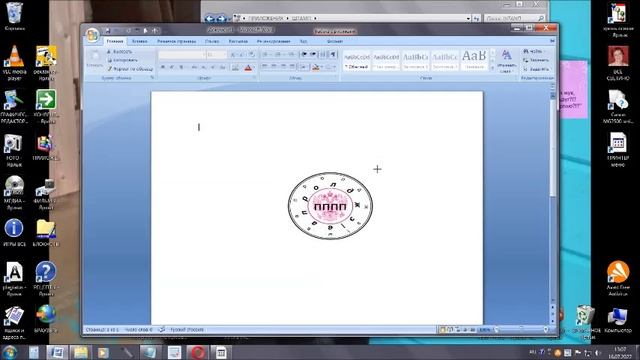Justify text alignment
640x360 pixels.
click(x=292, y=67)
